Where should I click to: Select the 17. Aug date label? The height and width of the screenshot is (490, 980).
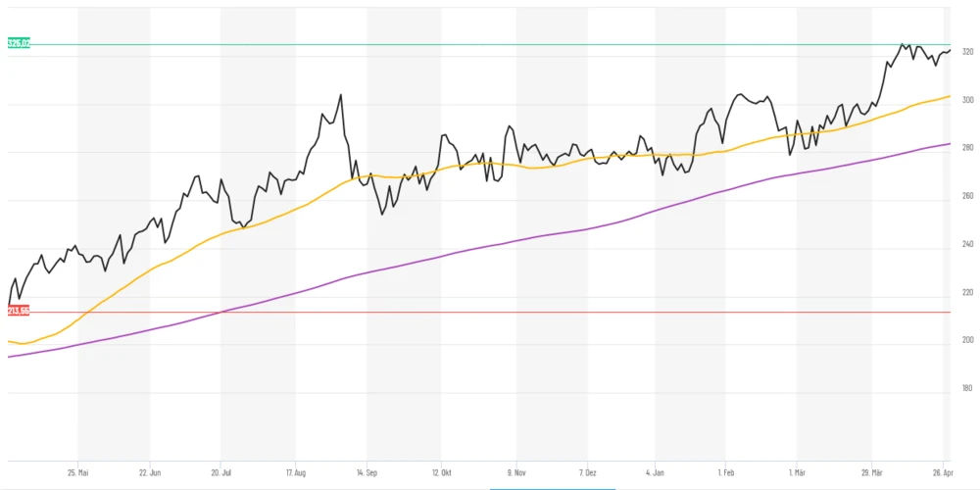click(x=293, y=471)
